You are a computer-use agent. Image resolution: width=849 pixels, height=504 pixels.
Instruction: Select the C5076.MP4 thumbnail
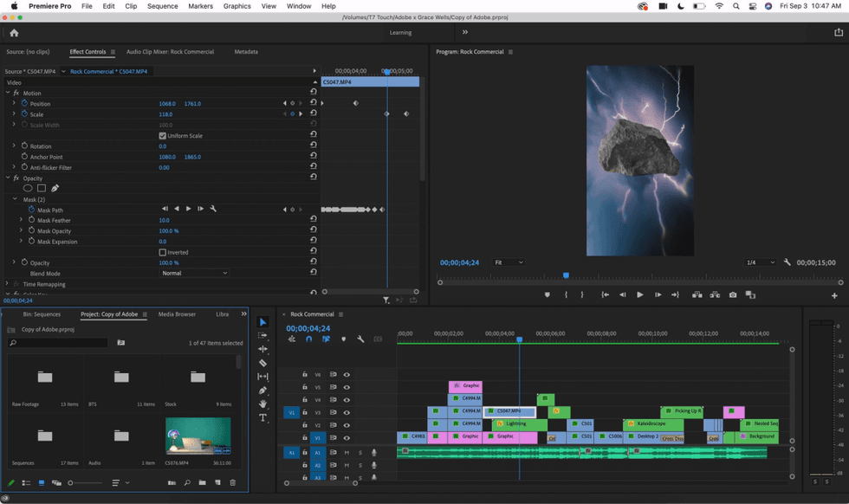pos(198,436)
